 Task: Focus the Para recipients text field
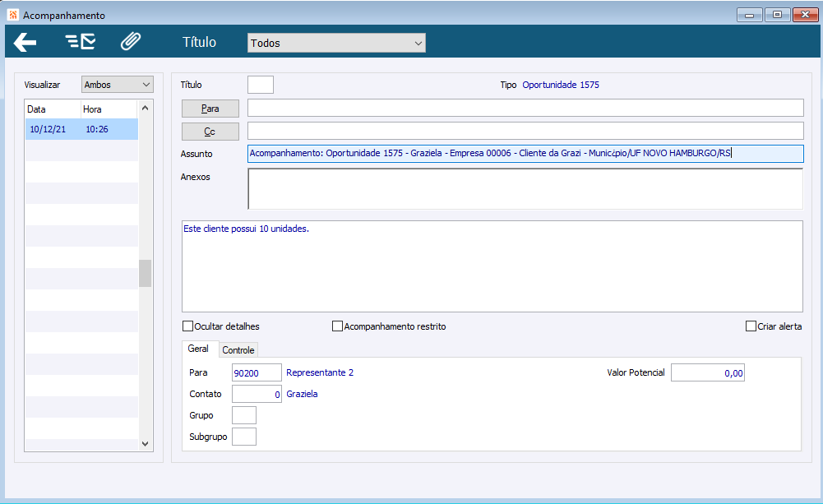525,108
